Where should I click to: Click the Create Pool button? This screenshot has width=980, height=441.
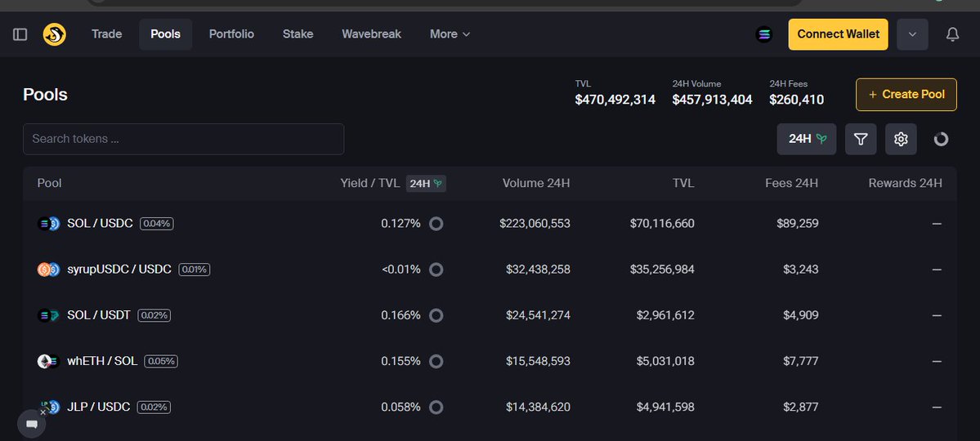906,94
